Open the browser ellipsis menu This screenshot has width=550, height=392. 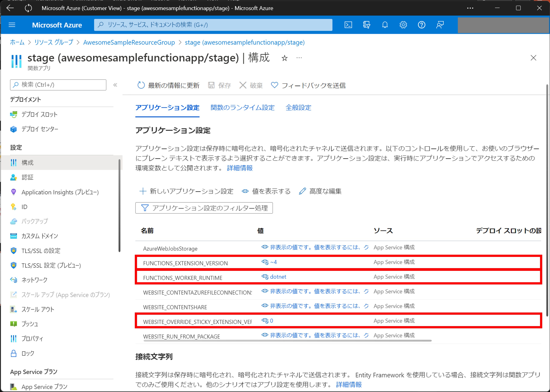coord(470,8)
